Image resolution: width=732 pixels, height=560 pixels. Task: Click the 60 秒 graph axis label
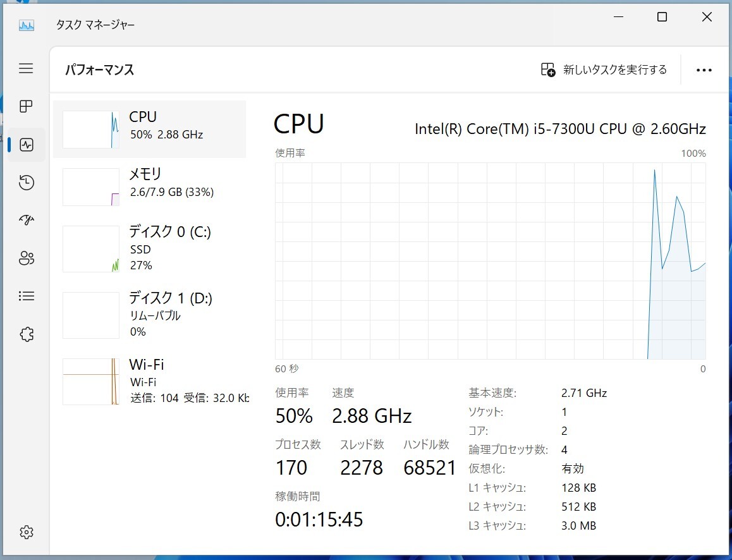[286, 368]
